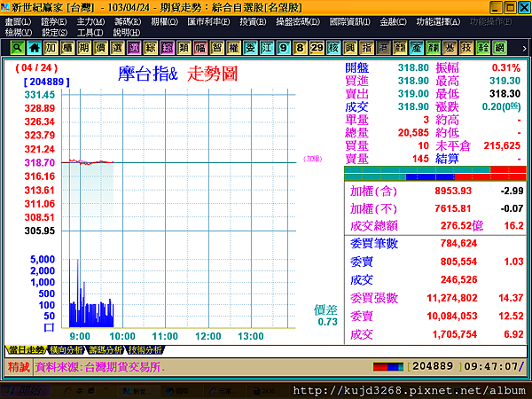This screenshot has height=399, width=532.
Task: Open the 說明(H) help menu
Action: click(x=127, y=33)
